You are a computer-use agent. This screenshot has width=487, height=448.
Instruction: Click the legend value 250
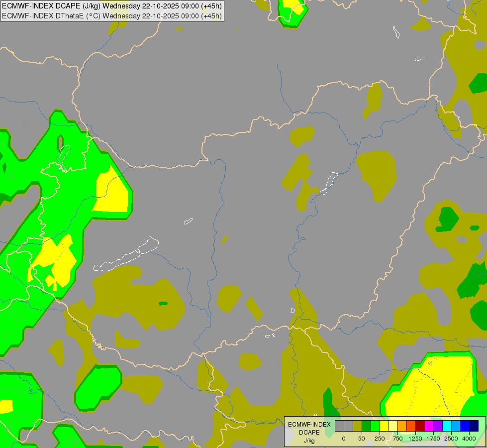[379, 439]
